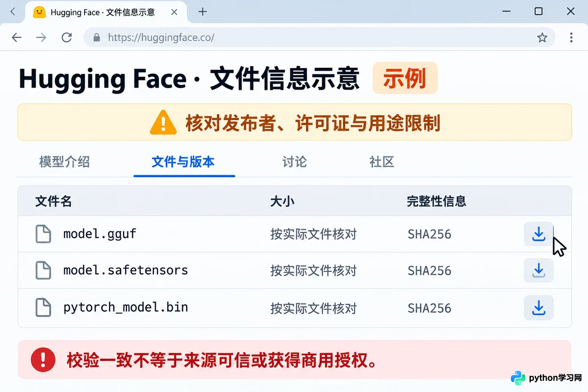Click SHA256 in the model.safetensors row
This screenshot has width=588, height=392.
[x=430, y=270]
